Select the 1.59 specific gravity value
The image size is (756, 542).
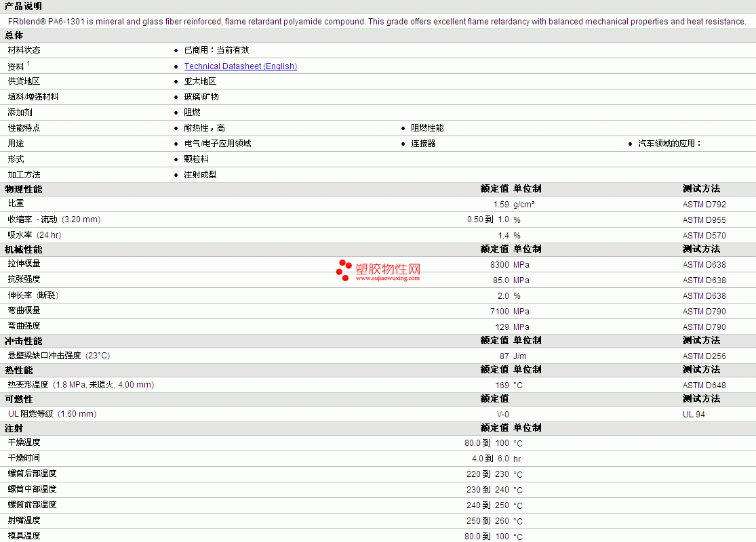pos(501,205)
